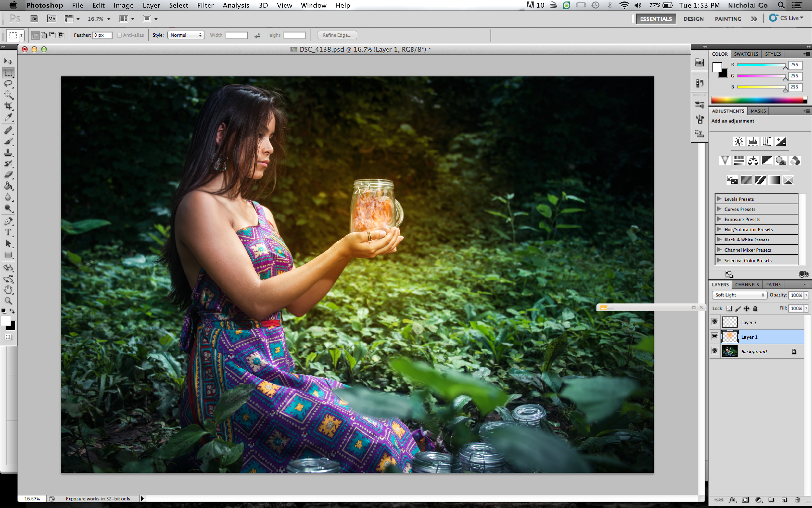The height and width of the screenshot is (508, 812).
Task: Add a layer mask
Action: (745, 500)
